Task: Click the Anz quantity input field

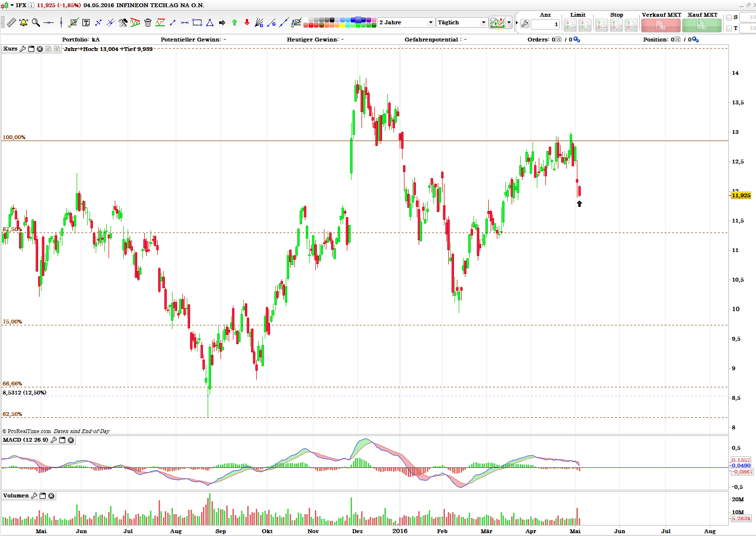Action: click(545, 24)
